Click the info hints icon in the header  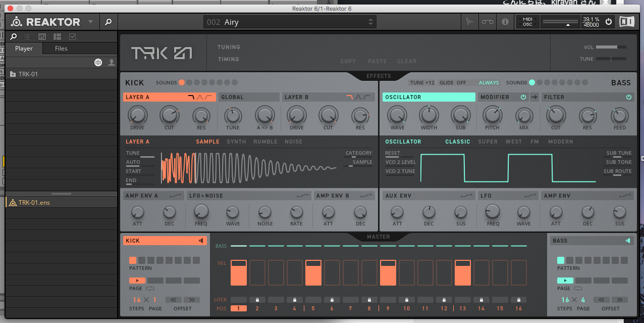pos(505,22)
